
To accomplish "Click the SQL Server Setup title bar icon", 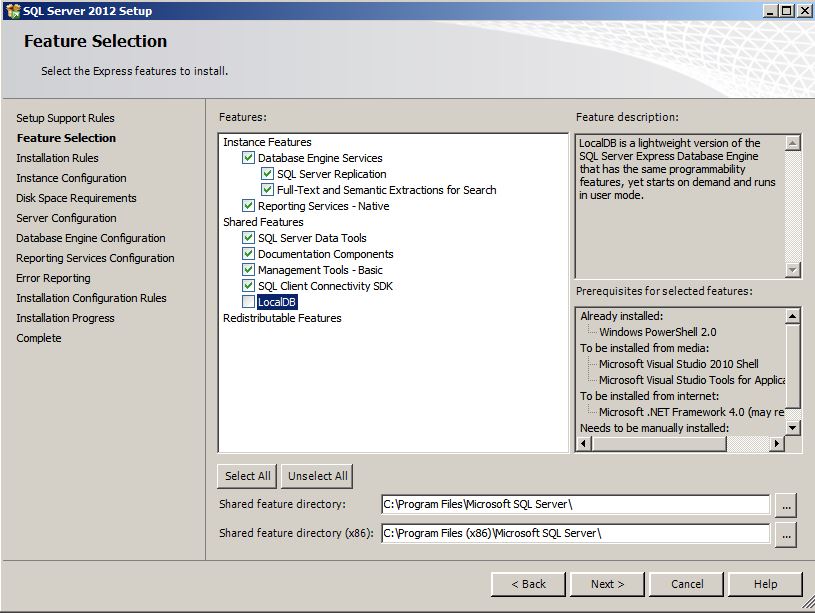I will point(12,10).
